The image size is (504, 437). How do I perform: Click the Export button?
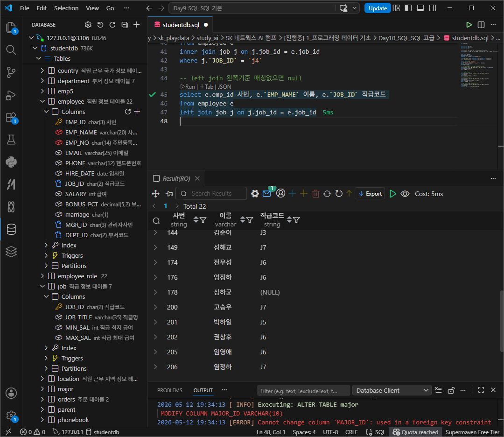[x=370, y=194]
